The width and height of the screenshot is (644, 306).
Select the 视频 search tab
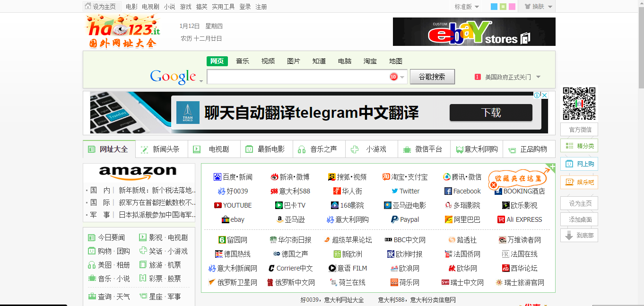coord(268,61)
